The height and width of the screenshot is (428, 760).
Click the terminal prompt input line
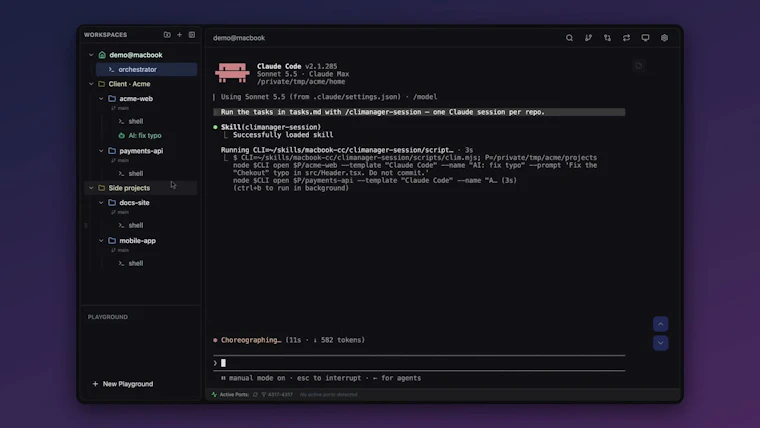[x=419, y=363]
